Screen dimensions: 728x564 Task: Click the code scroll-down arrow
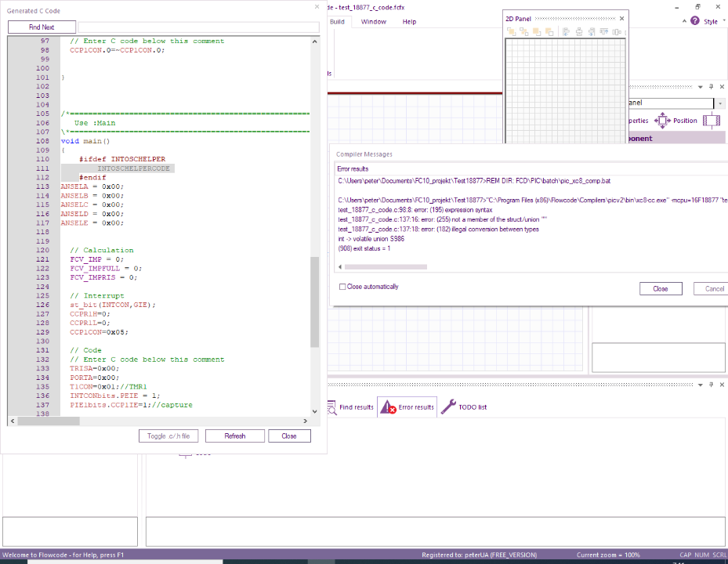click(x=315, y=411)
